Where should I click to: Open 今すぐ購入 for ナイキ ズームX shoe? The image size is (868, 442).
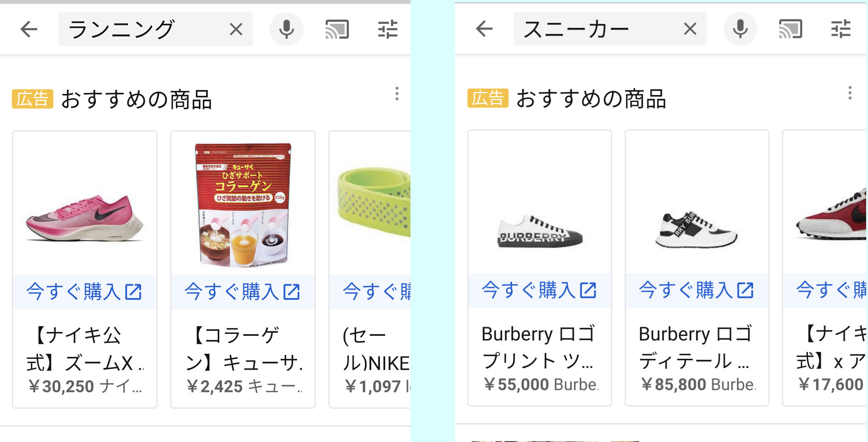(84, 292)
